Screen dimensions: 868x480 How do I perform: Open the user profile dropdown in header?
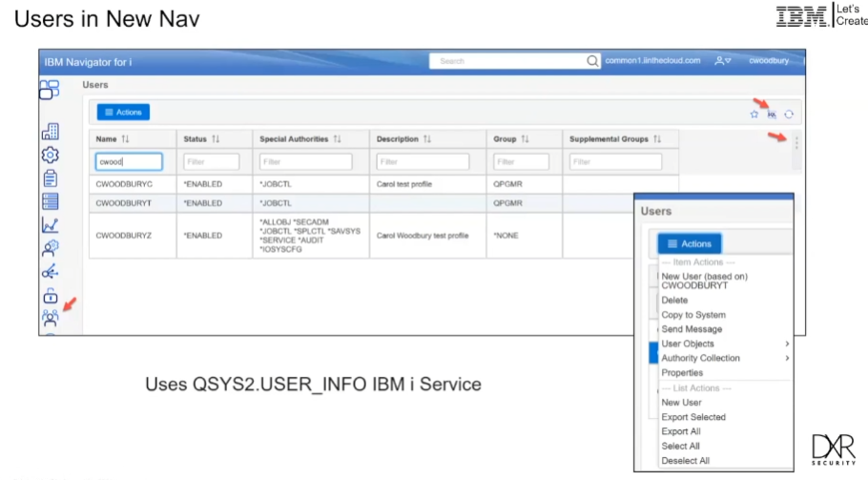tap(723, 61)
